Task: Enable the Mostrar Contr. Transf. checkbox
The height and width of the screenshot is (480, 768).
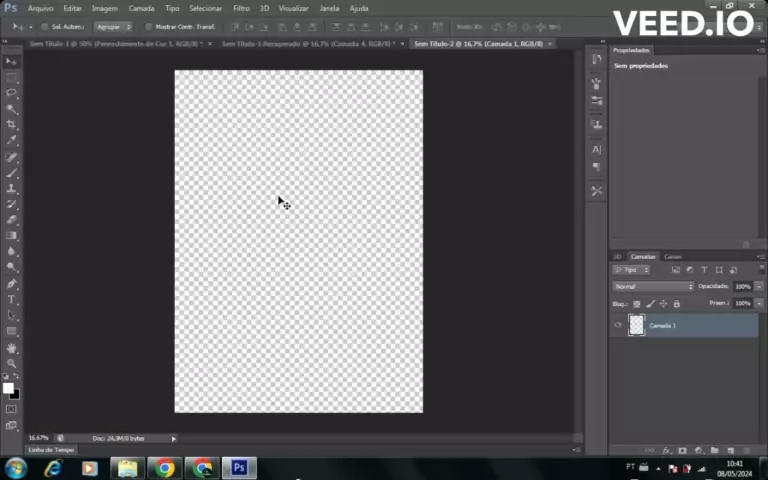Action: (149, 27)
